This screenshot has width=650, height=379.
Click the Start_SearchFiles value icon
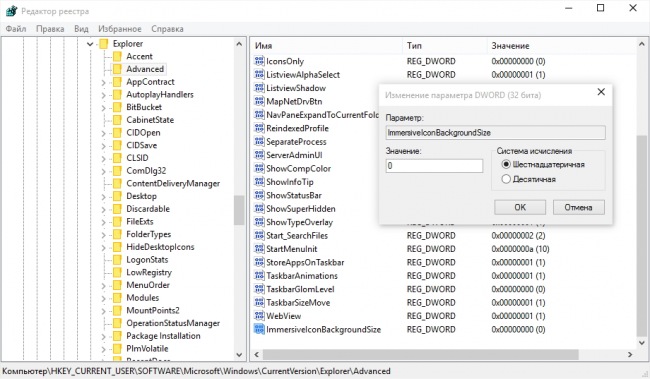click(x=259, y=236)
